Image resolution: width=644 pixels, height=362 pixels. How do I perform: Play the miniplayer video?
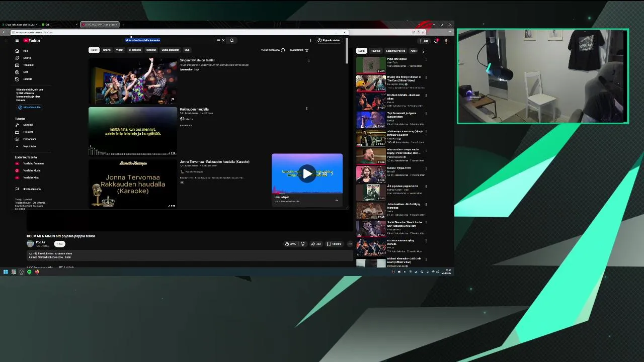coord(307,173)
